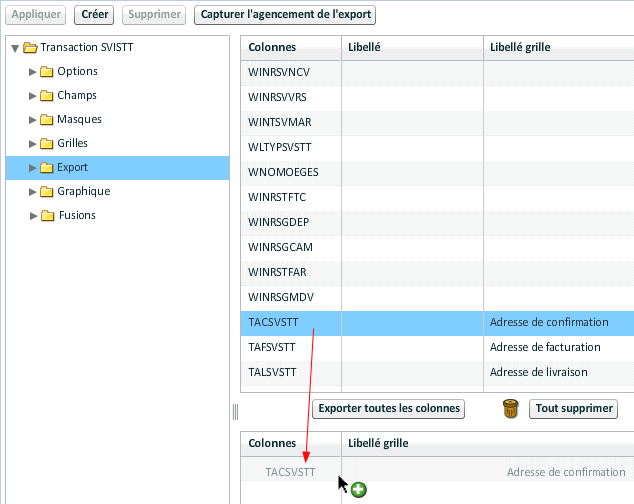Click Exporter toutes les colonnes button
The height and width of the screenshot is (504, 634).
tap(389, 408)
